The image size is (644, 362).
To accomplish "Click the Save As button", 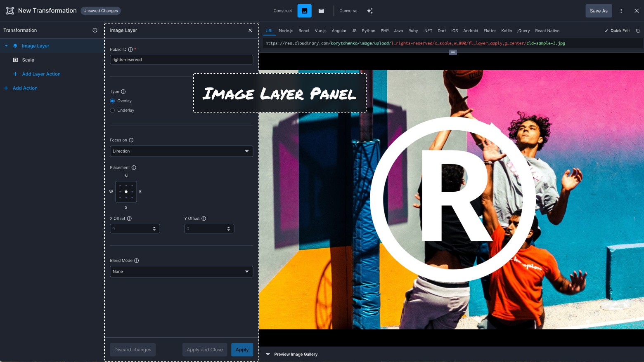I will click(599, 11).
